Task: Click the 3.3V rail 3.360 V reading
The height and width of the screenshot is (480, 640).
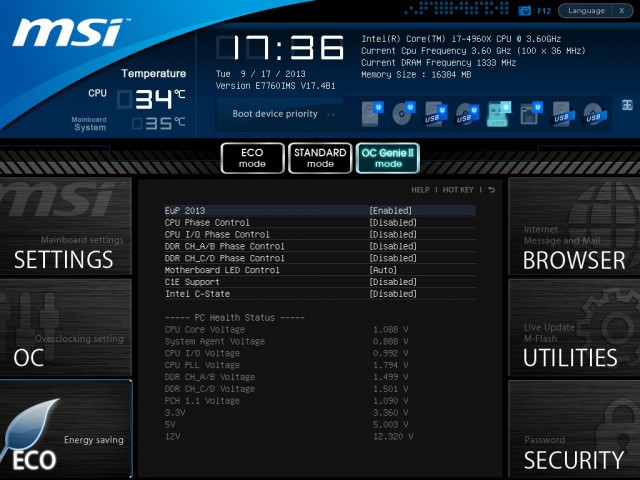Action: pyautogui.click(x=391, y=413)
